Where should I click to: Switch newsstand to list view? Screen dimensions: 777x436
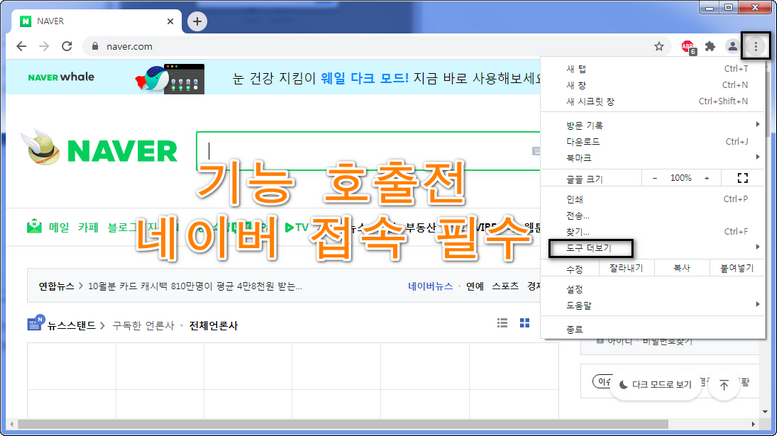click(x=502, y=323)
